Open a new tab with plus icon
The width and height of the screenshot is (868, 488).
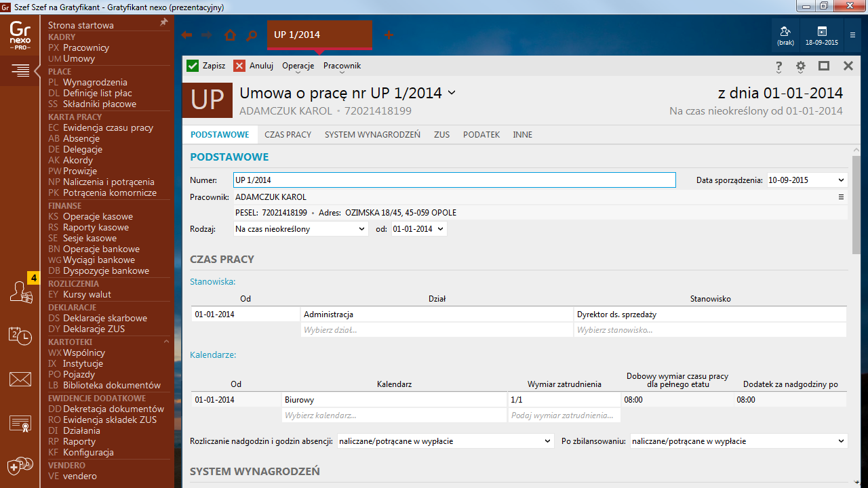point(389,35)
